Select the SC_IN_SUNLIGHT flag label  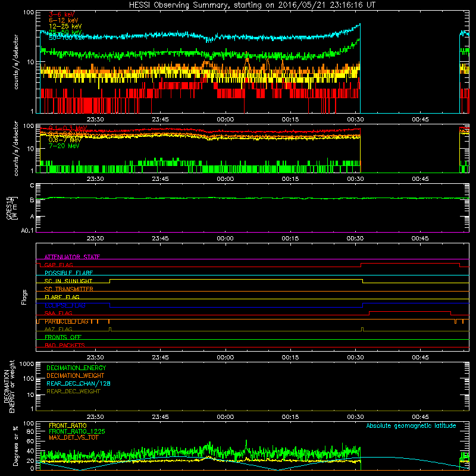(68, 281)
